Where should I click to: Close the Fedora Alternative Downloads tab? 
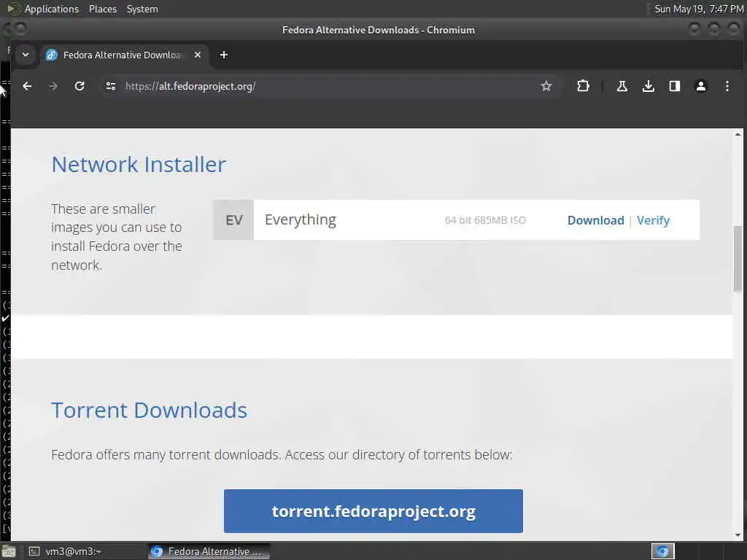point(197,55)
